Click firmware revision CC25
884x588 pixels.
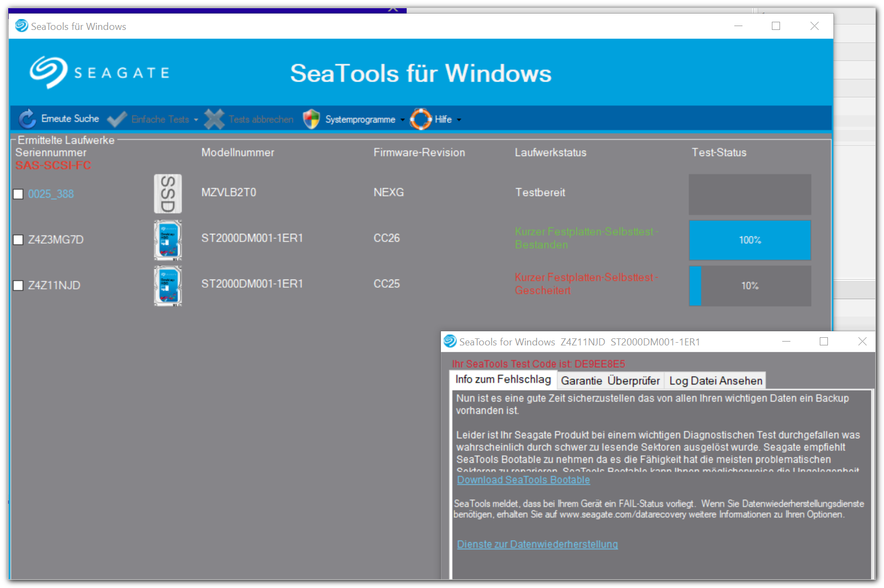pos(386,284)
